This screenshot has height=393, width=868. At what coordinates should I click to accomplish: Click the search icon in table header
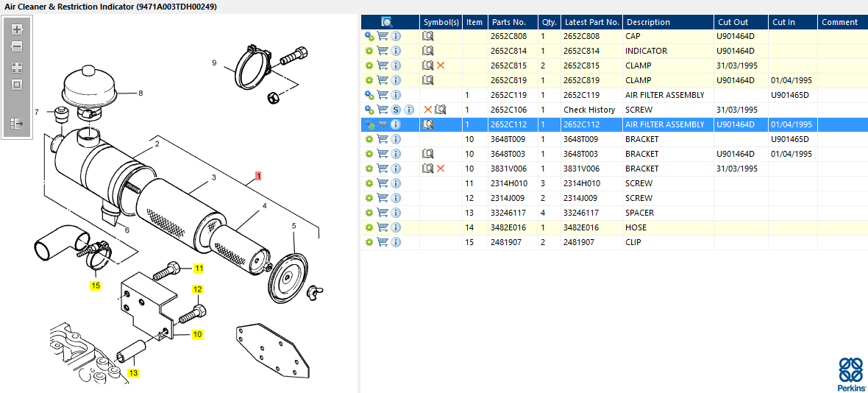pos(387,22)
